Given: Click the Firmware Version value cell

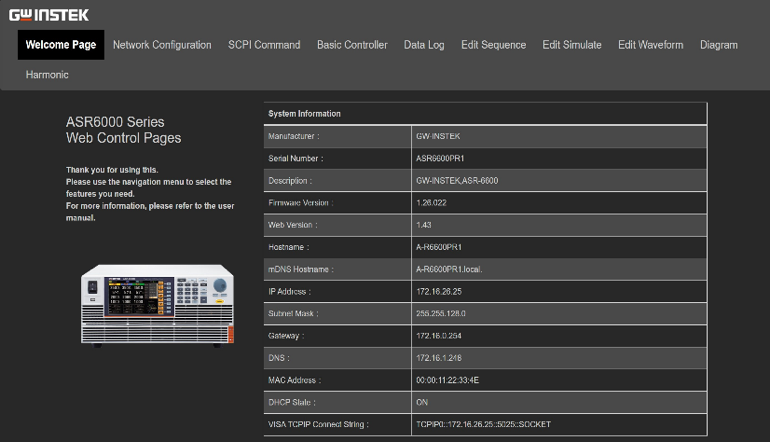Looking at the screenshot, I should click(x=434, y=203).
